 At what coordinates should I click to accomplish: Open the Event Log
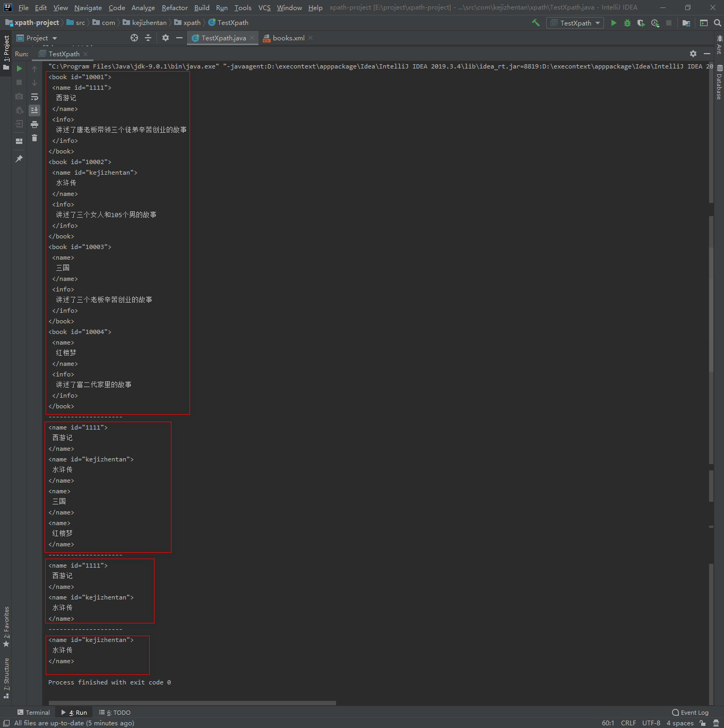tap(690, 713)
